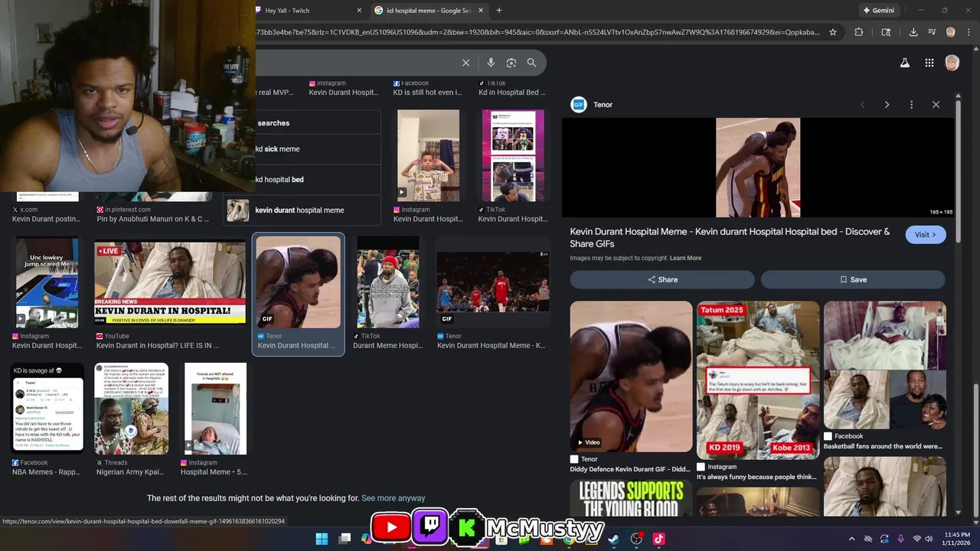Close the Hey Yall - Twitch tab

pos(359,11)
